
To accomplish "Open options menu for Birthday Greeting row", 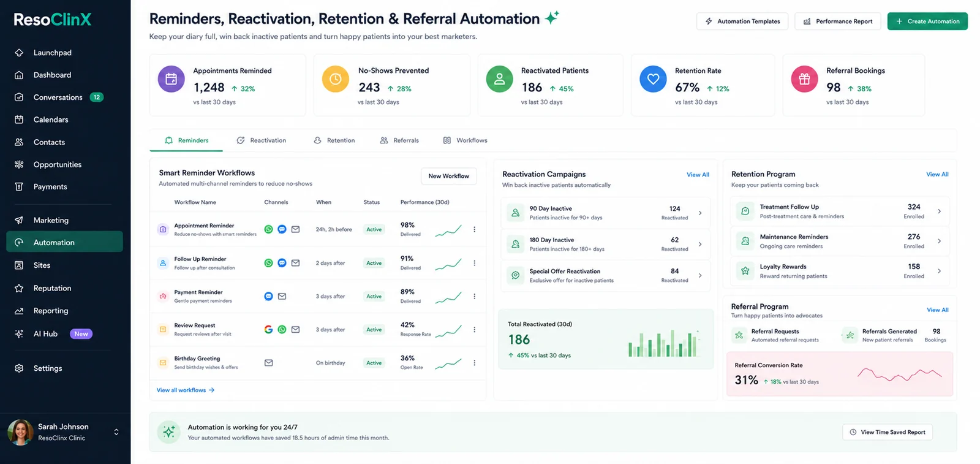I will [474, 363].
